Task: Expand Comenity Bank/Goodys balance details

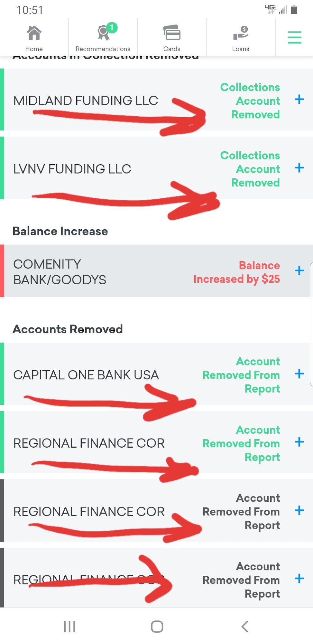Action: coord(299,270)
